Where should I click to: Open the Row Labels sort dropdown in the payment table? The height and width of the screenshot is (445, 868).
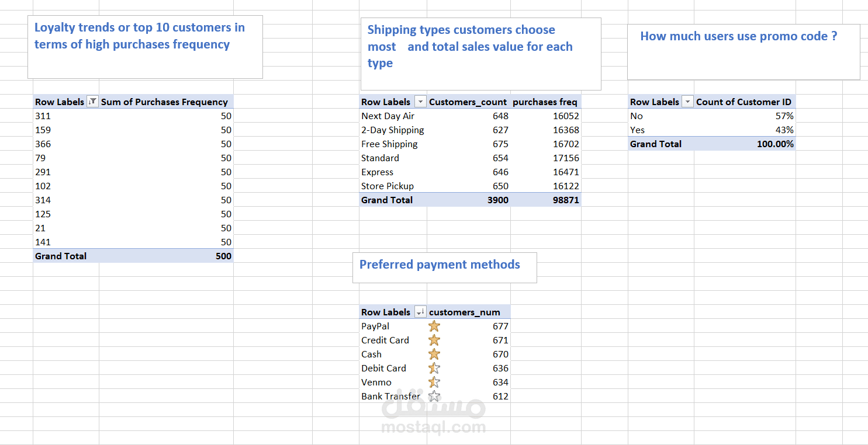[x=420, y=312]
